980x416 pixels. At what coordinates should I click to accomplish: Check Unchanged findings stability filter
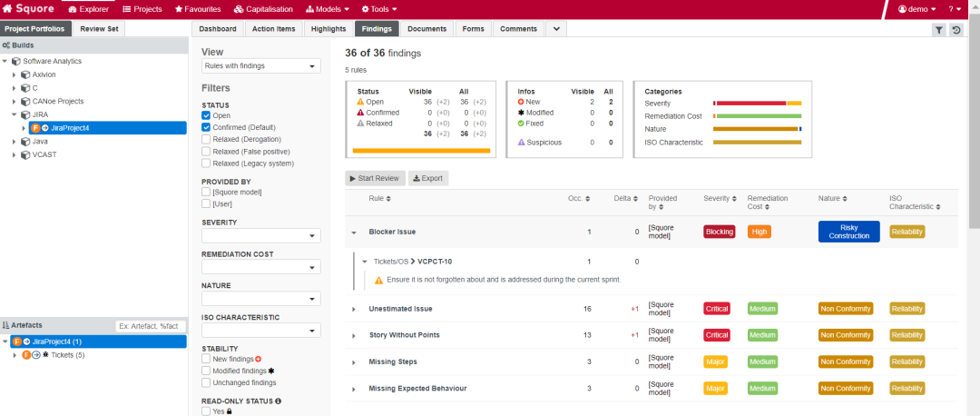coord(206,382)
